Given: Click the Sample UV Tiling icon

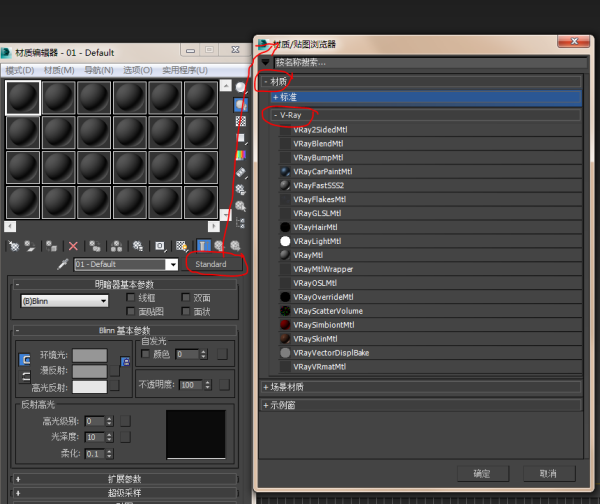Looking at the screenshot, I should pyautogui.click(x=241, y=138).
